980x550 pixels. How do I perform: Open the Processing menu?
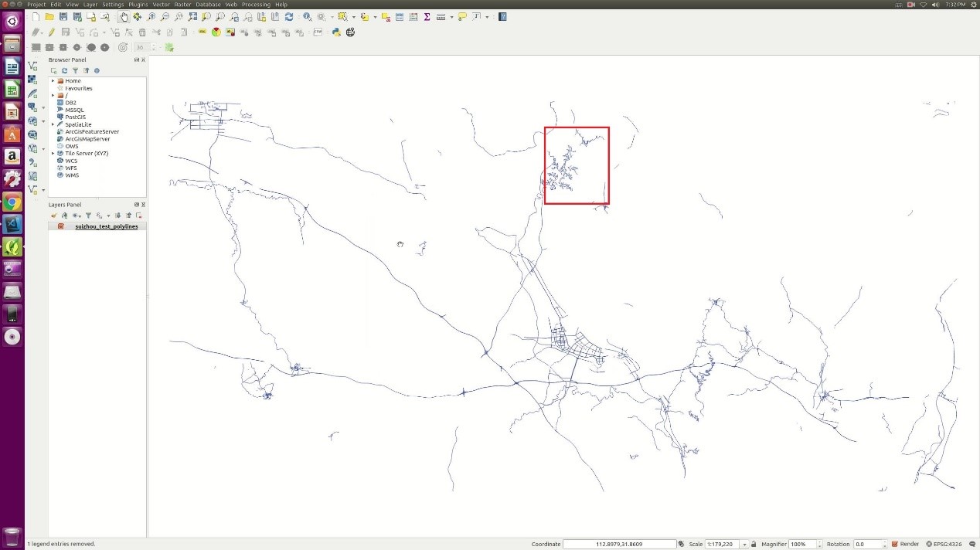[x=256, y=5]
